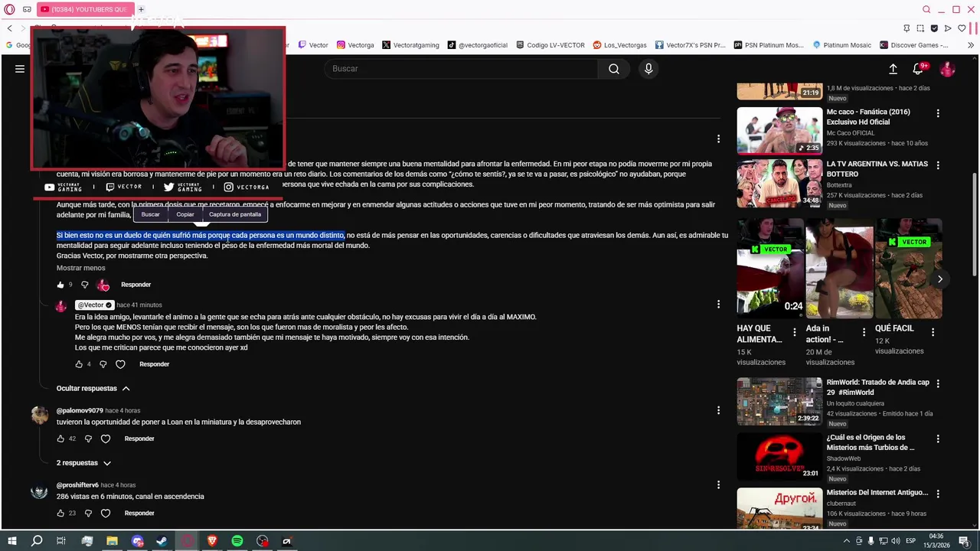
Task: Go back with browser back arrow
Action: click(x=9, y=28)
